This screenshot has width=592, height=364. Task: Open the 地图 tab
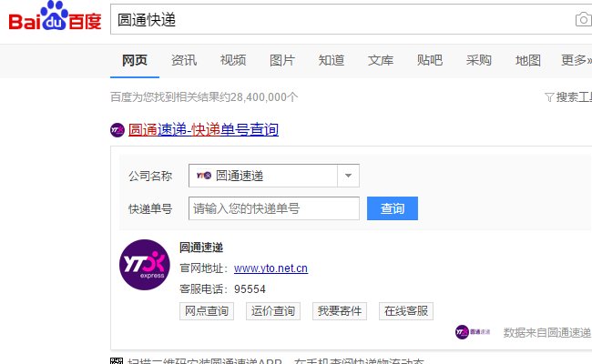click(x=528, y=60)
